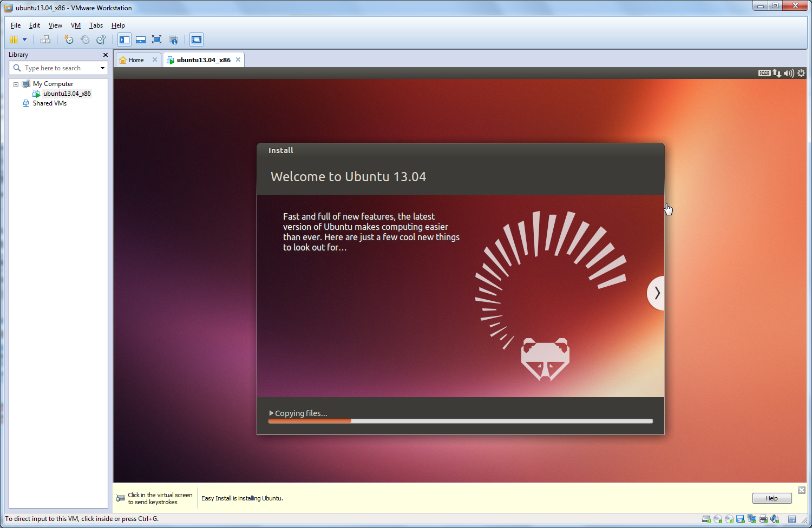Advance to the next installer slide
This screenshot has width=812, height=528.
(x=657, y=293)
